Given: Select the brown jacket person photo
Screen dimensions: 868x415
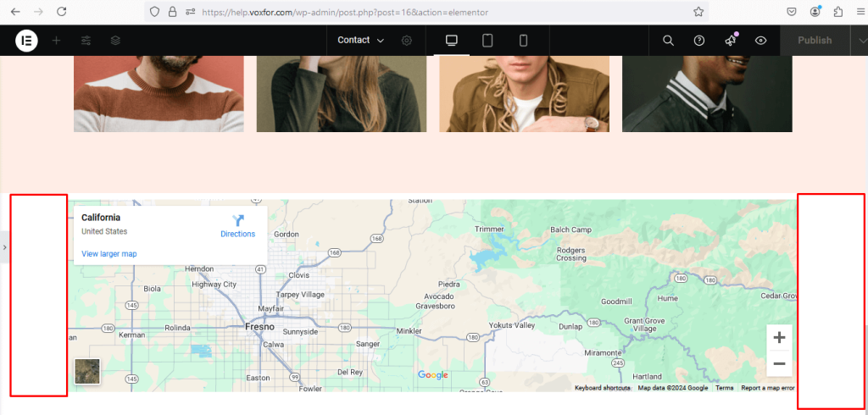Looking at the screenshot, I should (524, 93).
